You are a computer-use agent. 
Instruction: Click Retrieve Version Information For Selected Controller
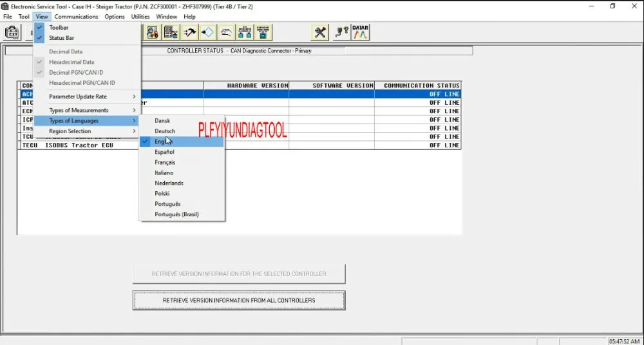pos(239,274)
